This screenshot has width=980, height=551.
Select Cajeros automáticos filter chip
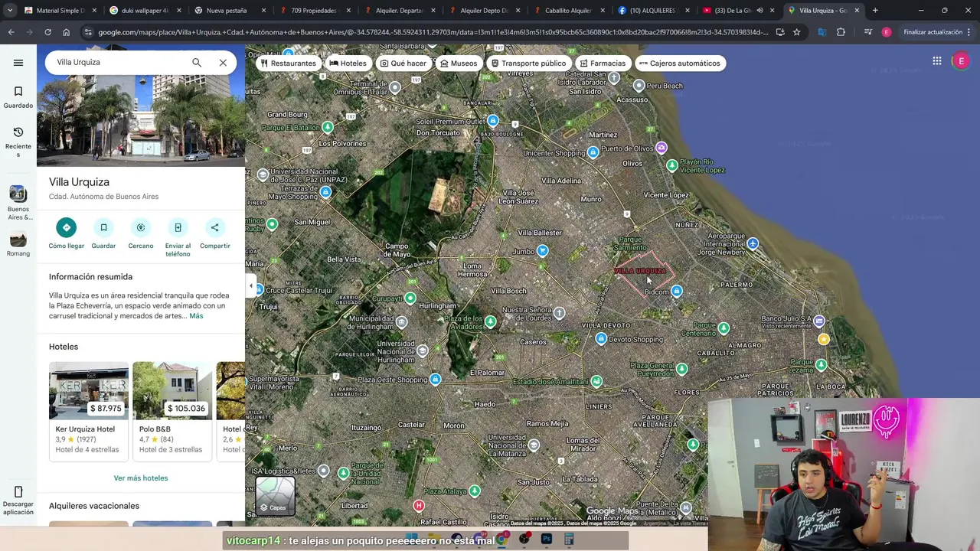(679, 64)
